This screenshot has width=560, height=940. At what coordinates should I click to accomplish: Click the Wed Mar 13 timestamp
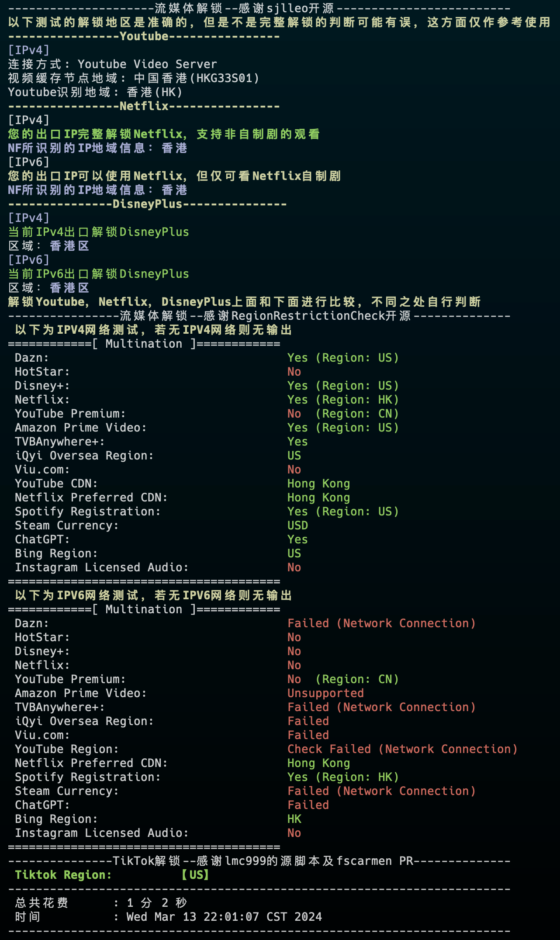[224, 917]
